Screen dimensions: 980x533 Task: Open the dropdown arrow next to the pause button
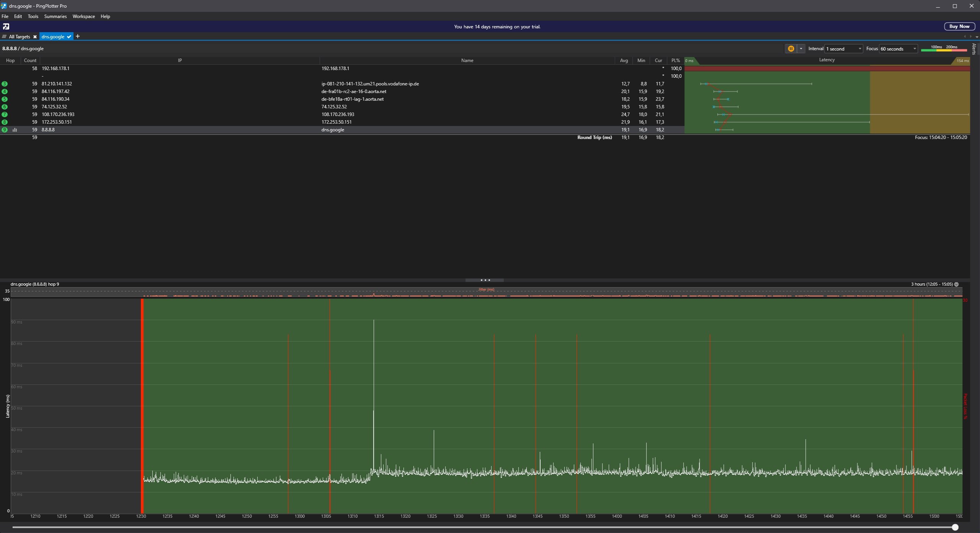tap(801, 49)
